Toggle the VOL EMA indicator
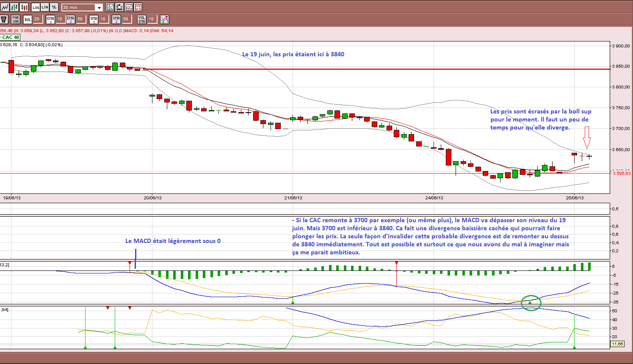633x364 pixels. click(142, 19)
